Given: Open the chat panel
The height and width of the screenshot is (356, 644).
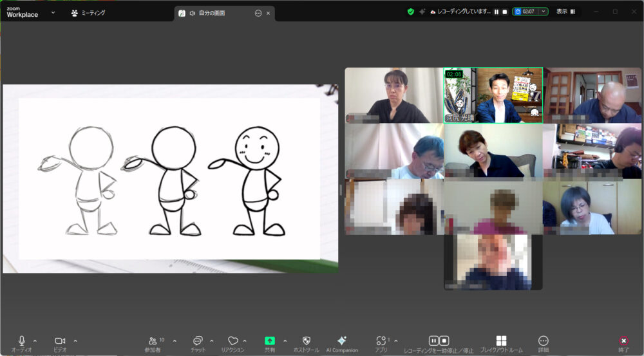Looking at the screenshot, I should (198, 341).
